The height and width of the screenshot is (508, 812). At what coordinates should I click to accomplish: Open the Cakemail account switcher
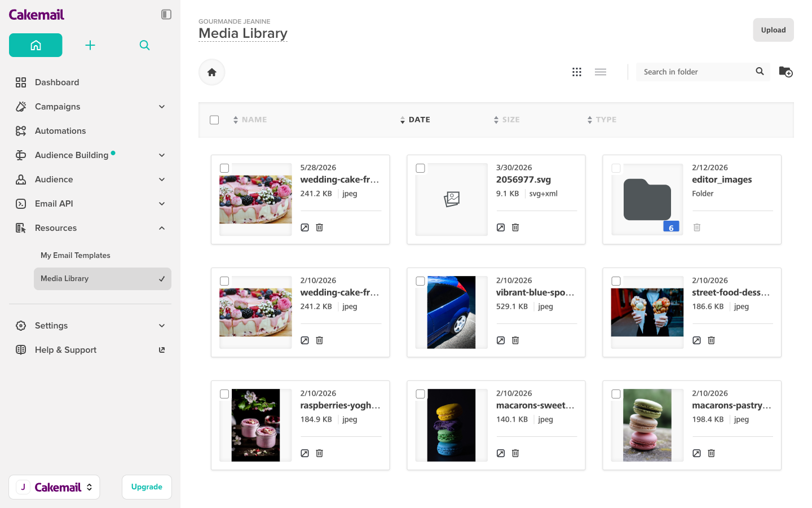point(54,487)
